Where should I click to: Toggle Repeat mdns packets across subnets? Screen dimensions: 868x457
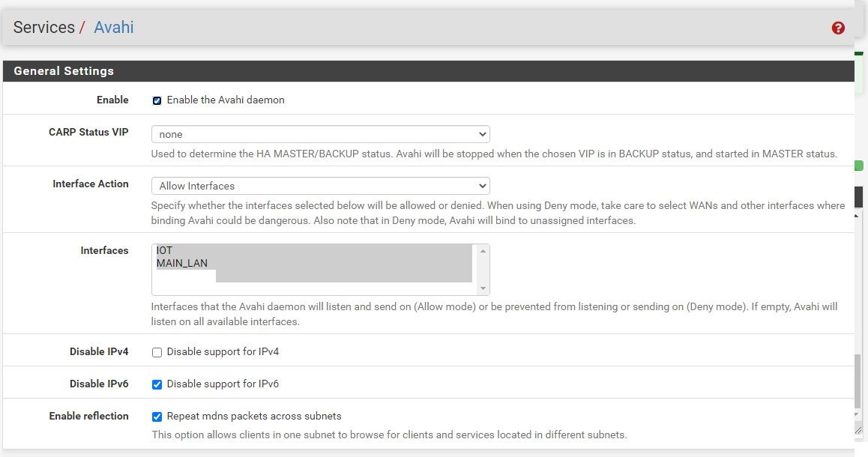point(157,416)
